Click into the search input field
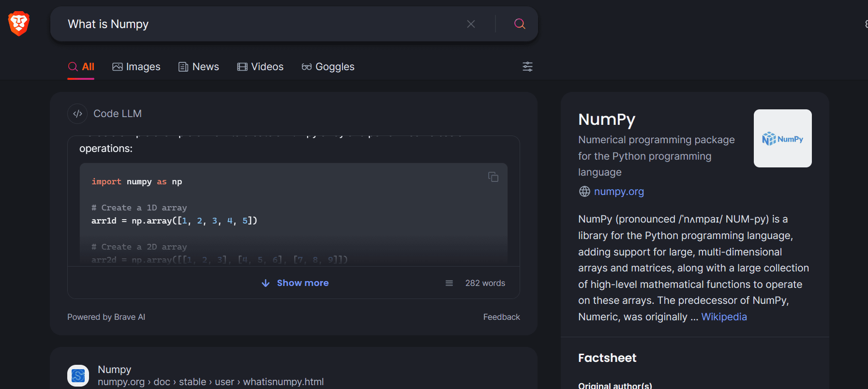 click(x=261, y=24)
